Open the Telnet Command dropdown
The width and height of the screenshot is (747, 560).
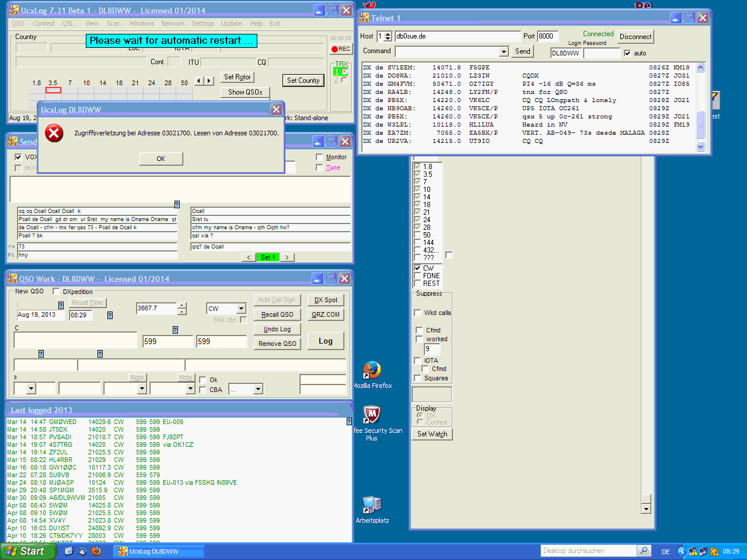coord(504,51)
